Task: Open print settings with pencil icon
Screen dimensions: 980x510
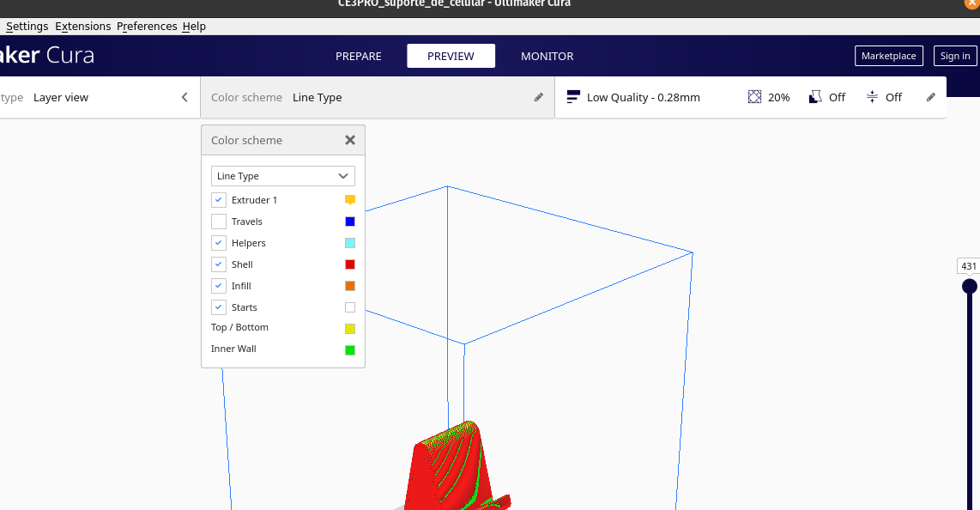Action: [x=930, y=97]
